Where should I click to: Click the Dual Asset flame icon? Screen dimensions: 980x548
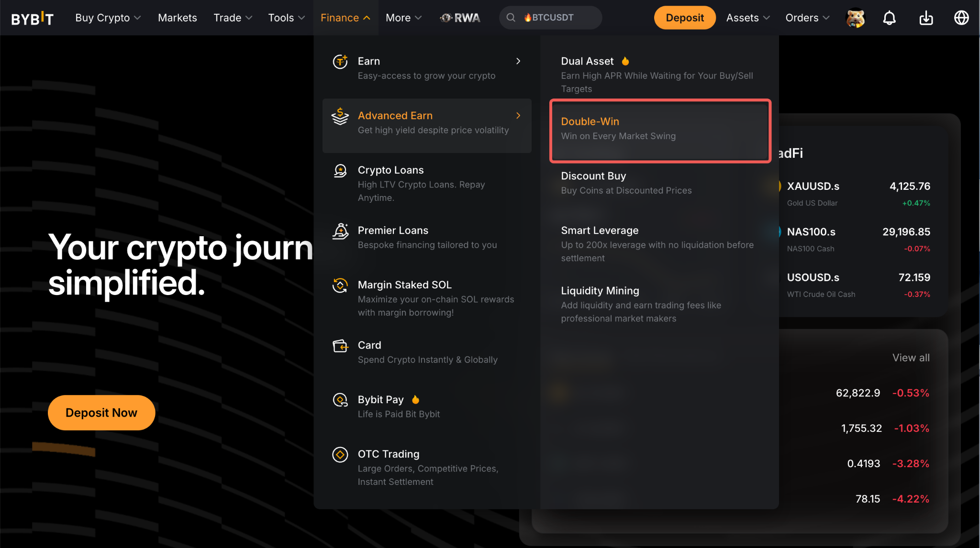click(625, 61)
